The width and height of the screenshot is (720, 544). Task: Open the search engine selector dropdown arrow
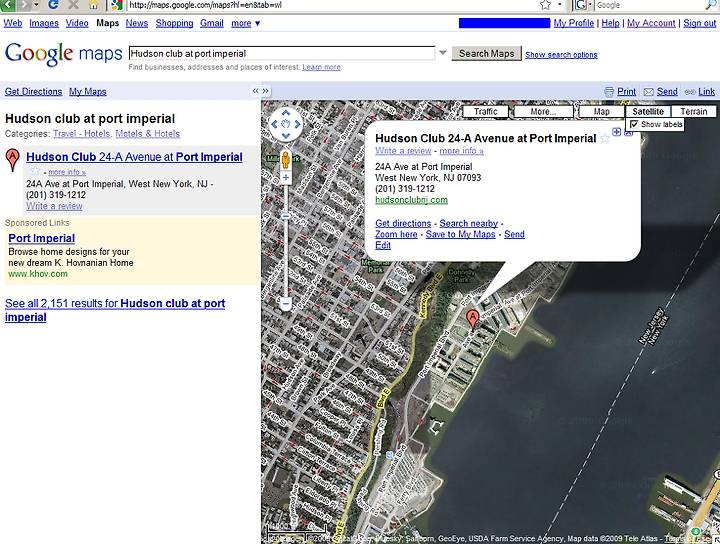coord(591,5)
